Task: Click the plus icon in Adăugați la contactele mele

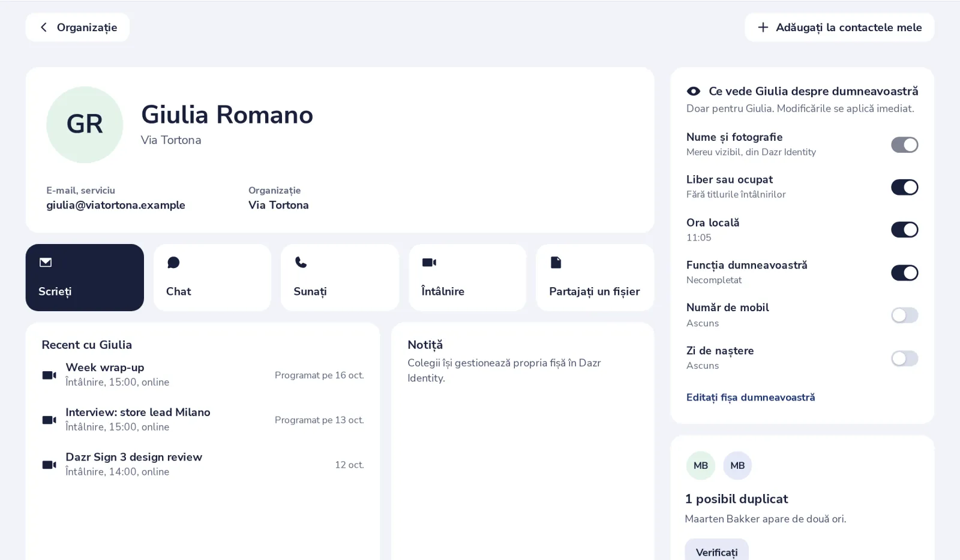Action: pos(763,28)
